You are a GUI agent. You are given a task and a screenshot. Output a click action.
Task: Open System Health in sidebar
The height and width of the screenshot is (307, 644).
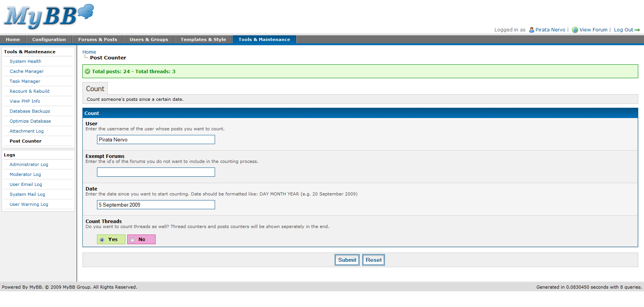click(25, 61)
